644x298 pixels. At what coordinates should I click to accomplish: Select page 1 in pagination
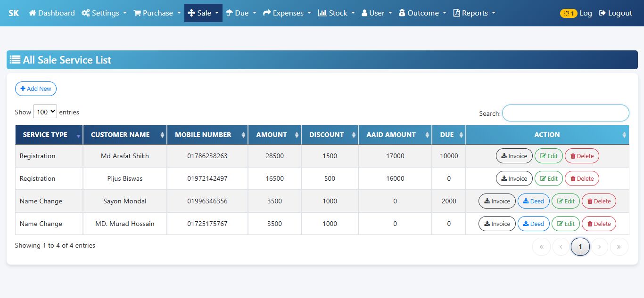point(580,247)
